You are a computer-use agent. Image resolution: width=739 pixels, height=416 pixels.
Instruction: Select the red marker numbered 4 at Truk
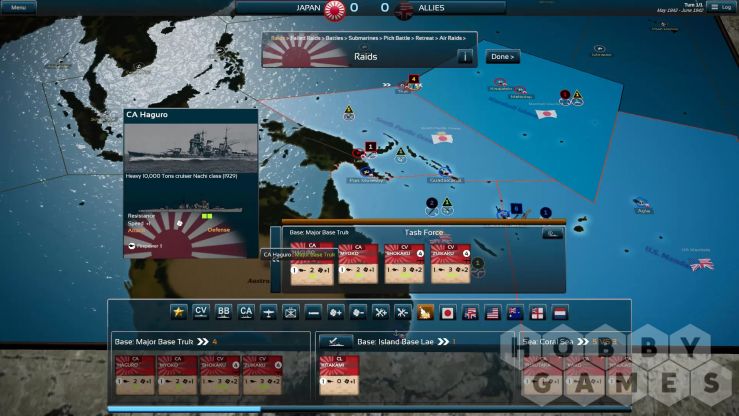click(414, 79)
